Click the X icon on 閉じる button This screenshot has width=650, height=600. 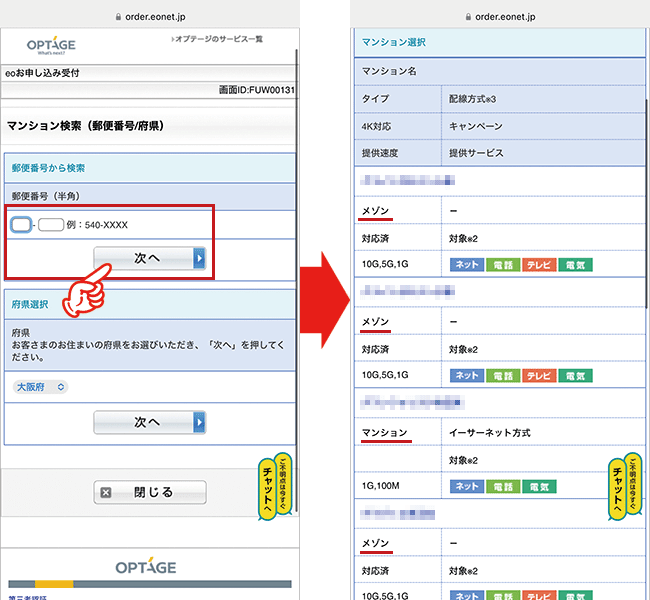106,493
